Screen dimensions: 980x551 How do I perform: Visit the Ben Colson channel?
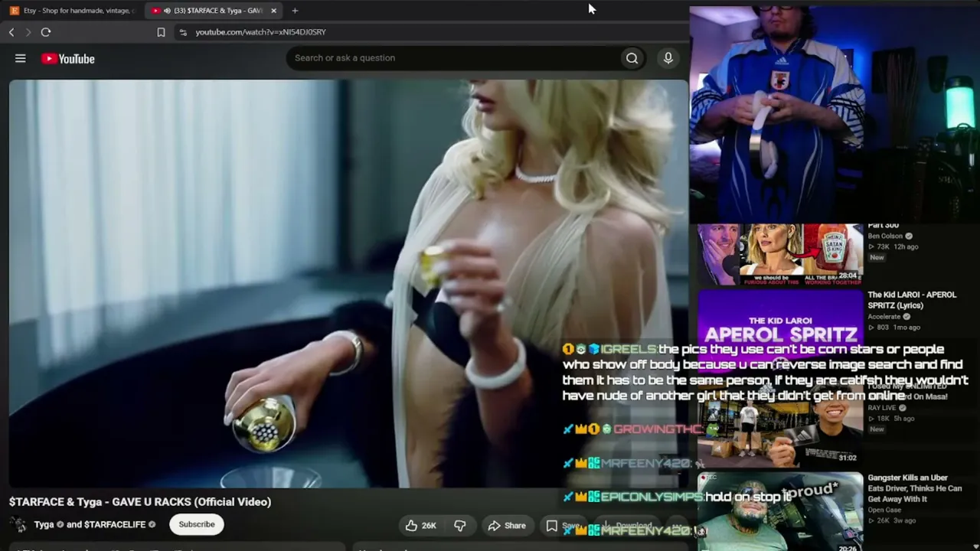pos(885,236)
